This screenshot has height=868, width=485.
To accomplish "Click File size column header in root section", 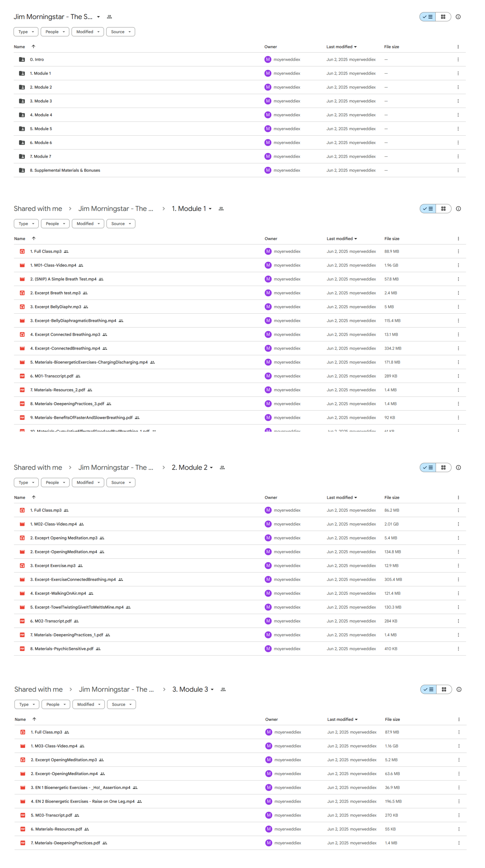I will pyautogui.click(x=391, y=47).
